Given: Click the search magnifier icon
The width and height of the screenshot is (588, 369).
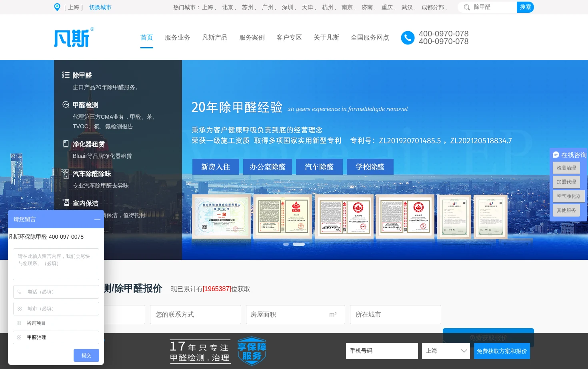Looking at the screenshot, I should point(466,7).
